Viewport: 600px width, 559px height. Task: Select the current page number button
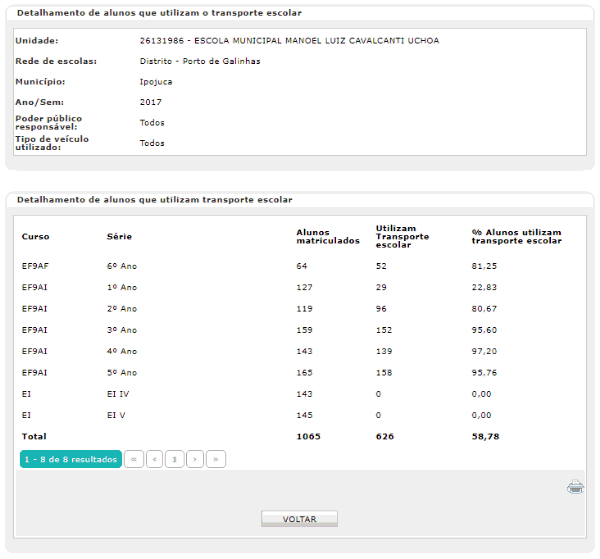(175, 459)
